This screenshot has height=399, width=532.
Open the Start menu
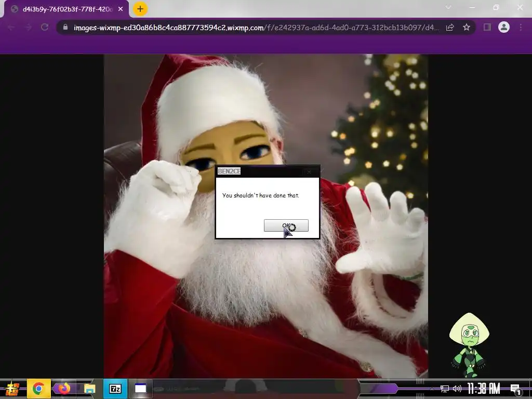tap(12, 389)
